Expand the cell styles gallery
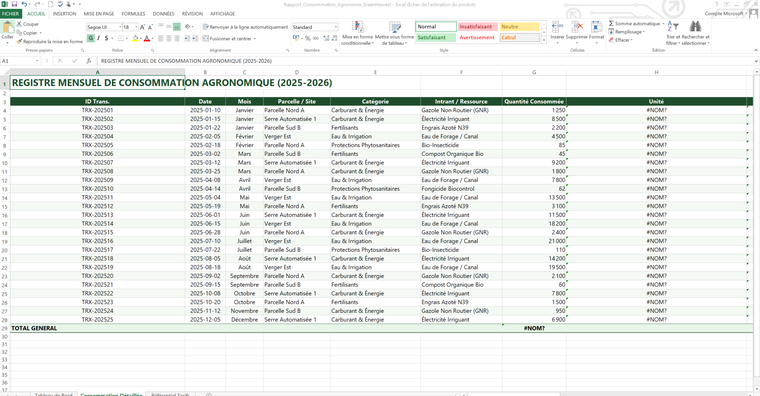 [x=544, y=41]
